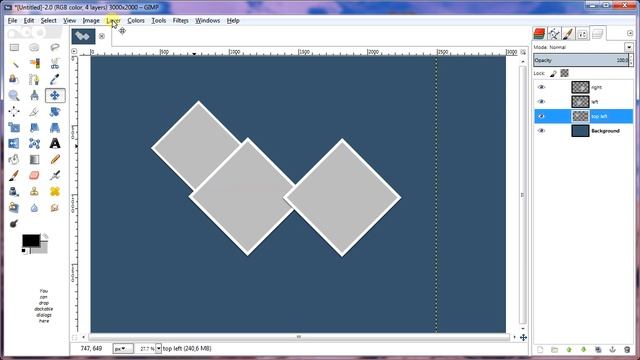Select the Clone stamp tool

pos(34,191)
